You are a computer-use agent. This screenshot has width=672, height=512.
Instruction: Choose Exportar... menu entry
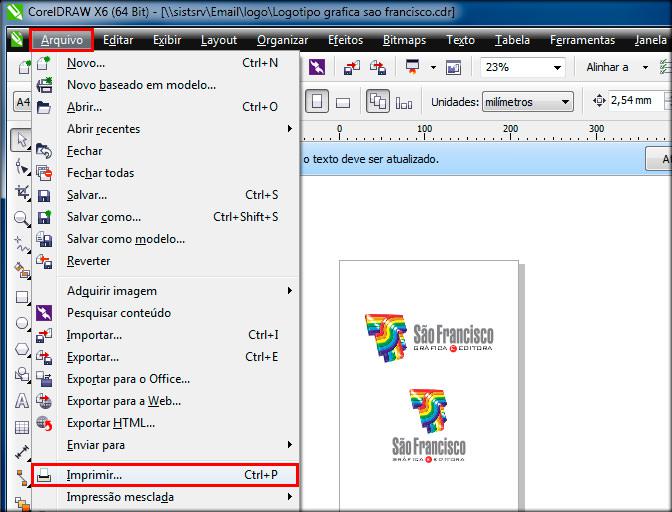coord(165,357)
